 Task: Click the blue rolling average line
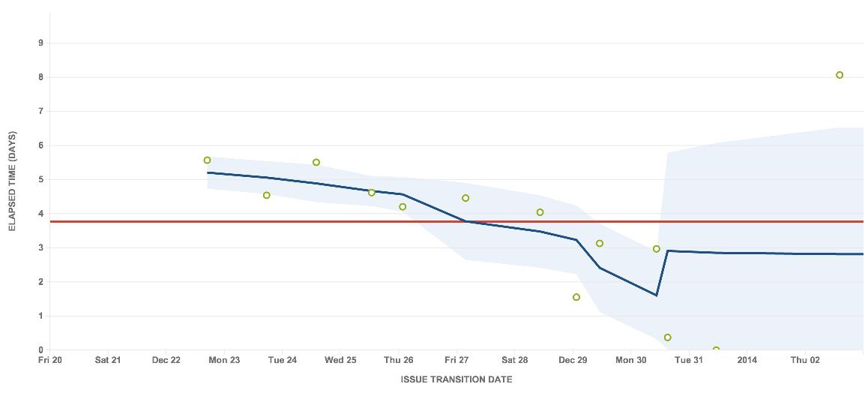coord(750,253)
